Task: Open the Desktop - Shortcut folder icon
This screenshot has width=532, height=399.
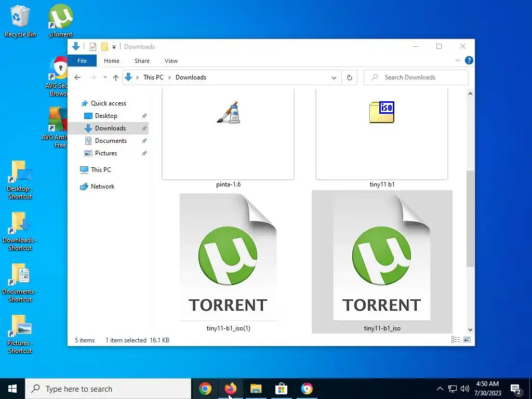Action: click(20, 180)
